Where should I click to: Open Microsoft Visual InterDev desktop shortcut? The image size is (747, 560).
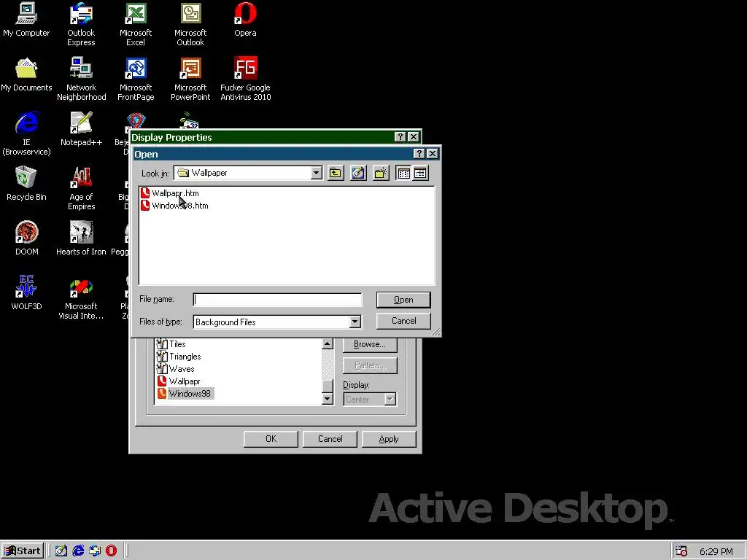(x=81, y=298)
